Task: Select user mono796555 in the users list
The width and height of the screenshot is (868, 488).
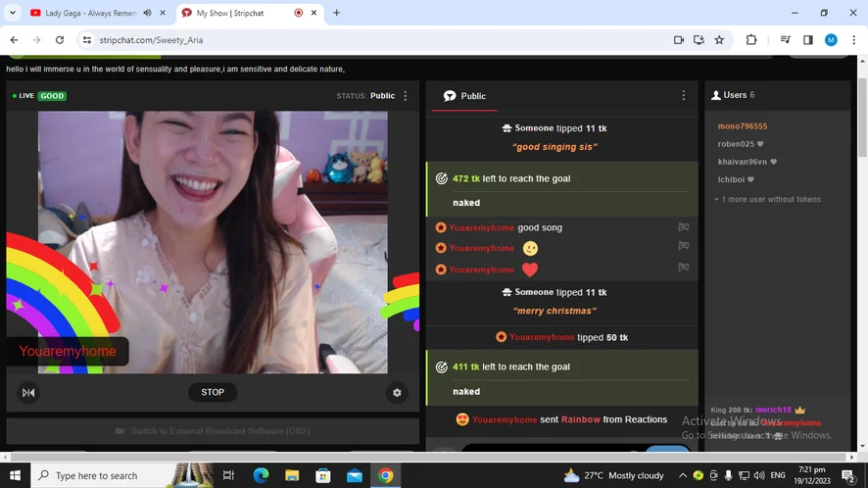Action: [x=742, y=126]
